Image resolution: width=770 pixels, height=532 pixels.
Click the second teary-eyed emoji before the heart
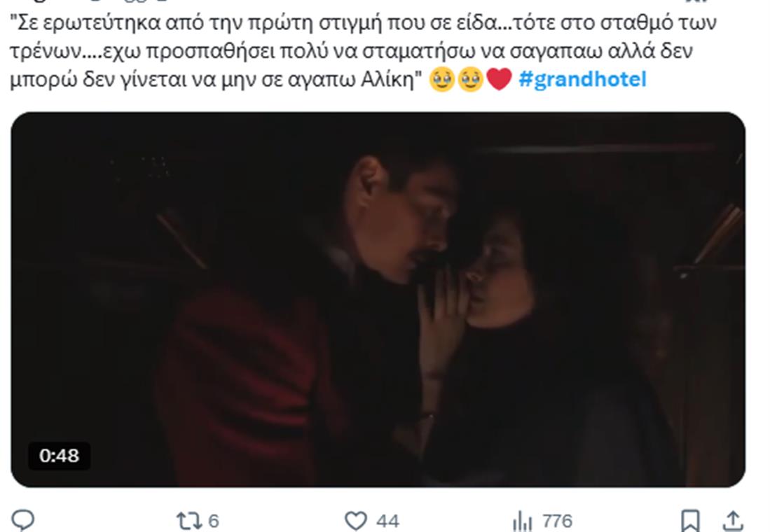[470, 80]
